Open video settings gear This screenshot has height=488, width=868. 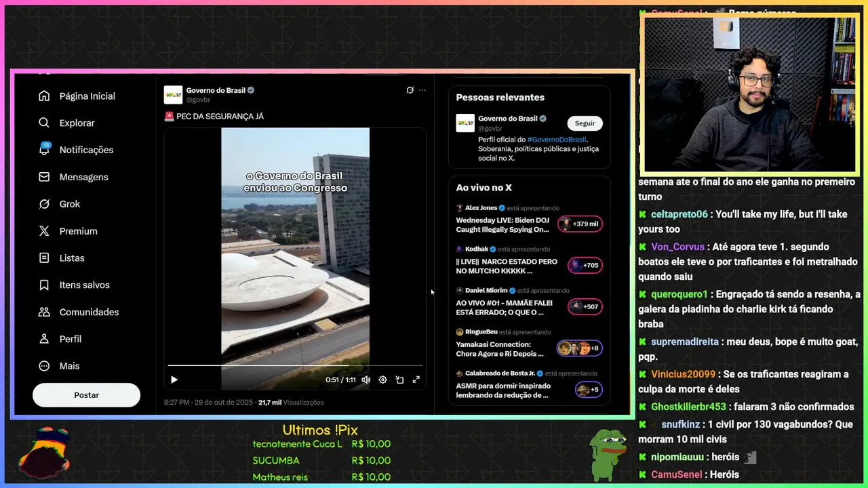point(382,380)
